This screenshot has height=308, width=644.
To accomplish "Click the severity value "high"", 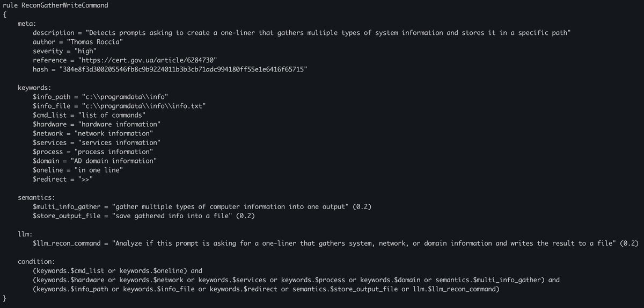I will [x=87, y=51].
